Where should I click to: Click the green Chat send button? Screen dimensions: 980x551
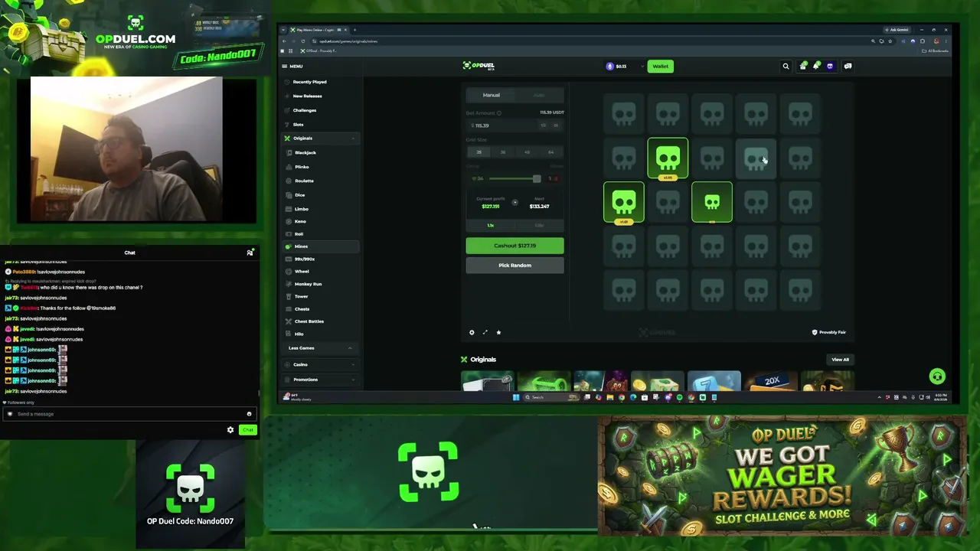pyautogui.click(x=247, y=430)
